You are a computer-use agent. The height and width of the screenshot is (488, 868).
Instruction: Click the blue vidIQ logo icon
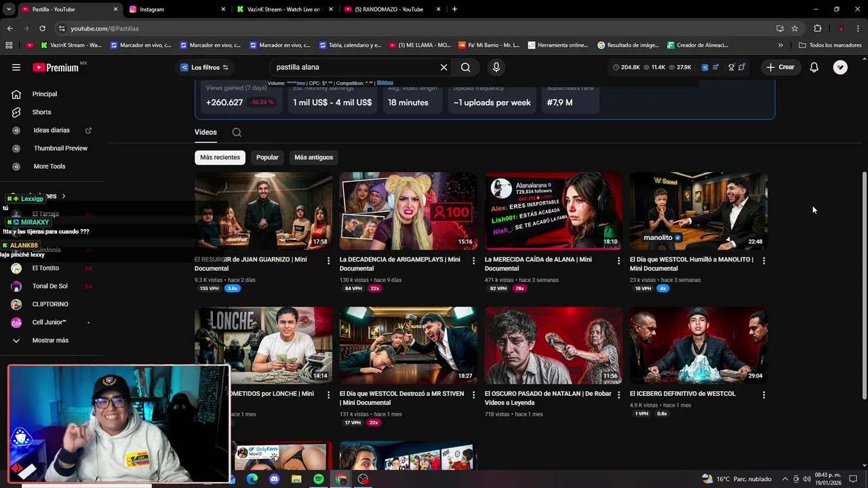705,67
